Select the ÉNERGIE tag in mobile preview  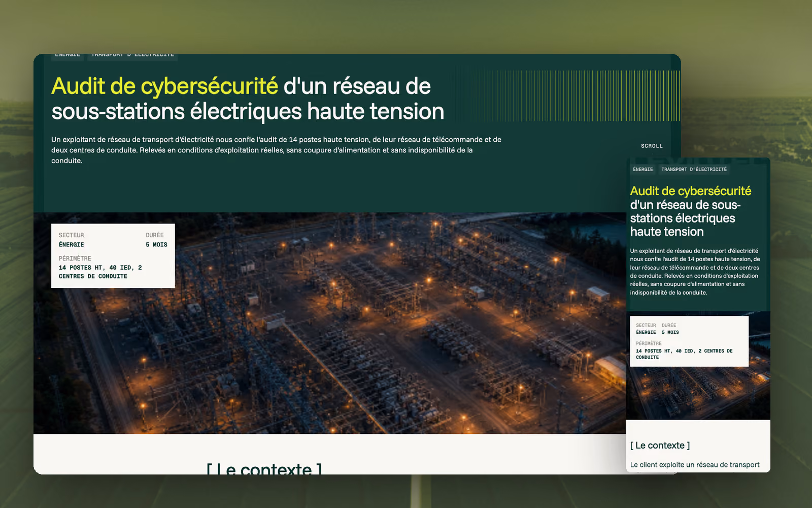pos(643,169)
